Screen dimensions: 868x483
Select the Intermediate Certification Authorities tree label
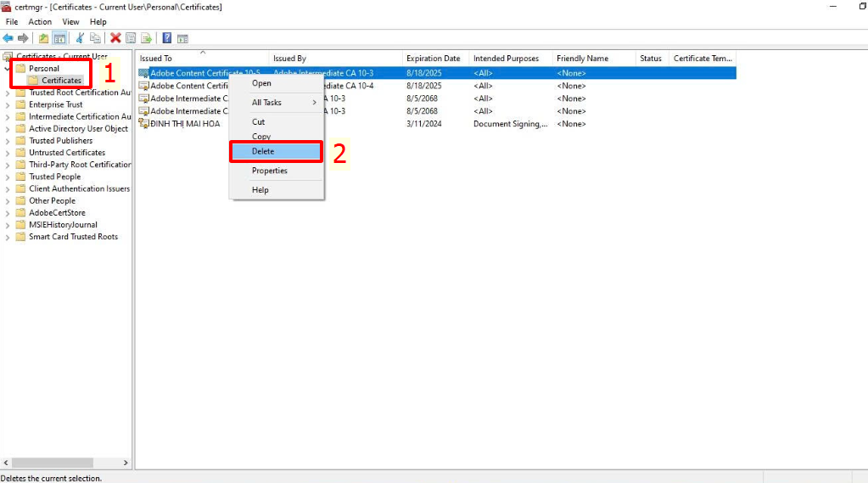80,116
